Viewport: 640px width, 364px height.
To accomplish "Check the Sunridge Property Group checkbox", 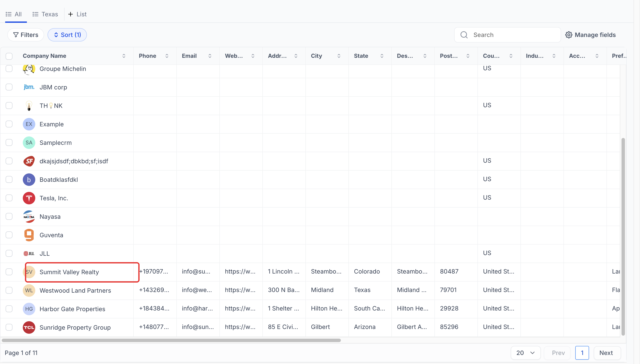I will 9,327.
